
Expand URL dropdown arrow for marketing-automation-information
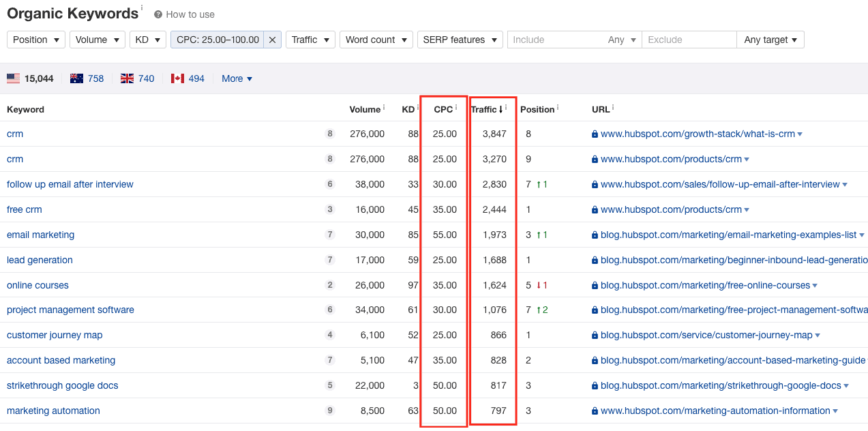(x=835, y=411)
